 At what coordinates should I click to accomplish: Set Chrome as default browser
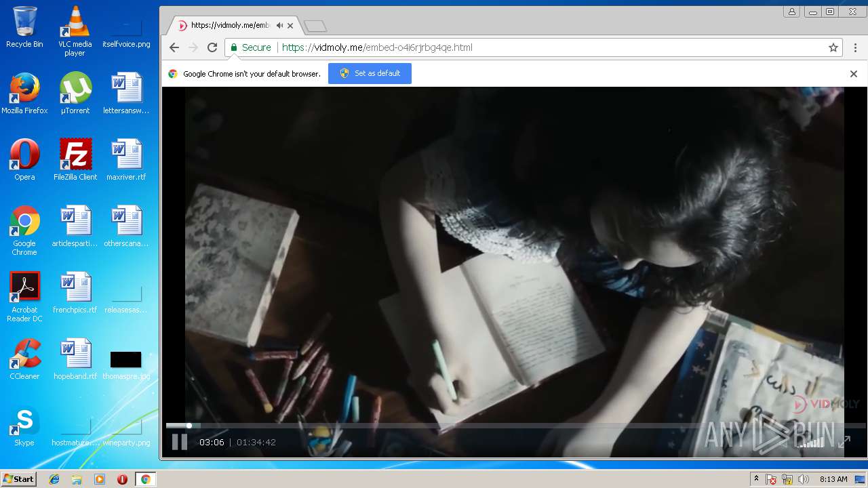coord(370,73)
